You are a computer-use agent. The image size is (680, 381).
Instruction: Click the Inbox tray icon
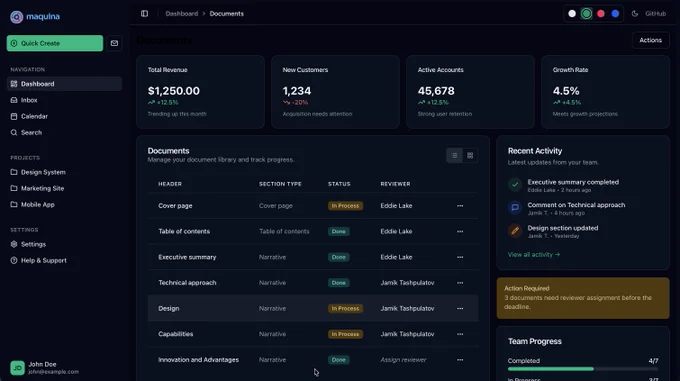14,100
